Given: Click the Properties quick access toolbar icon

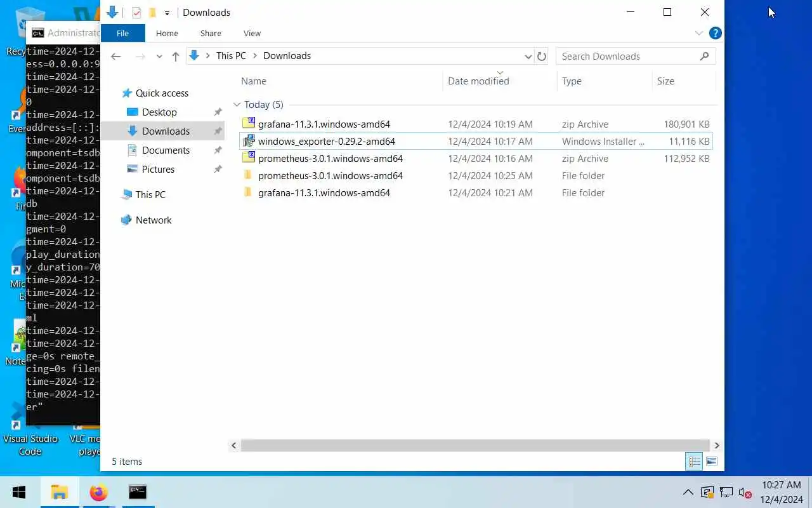Looking at the screenshot, I should 136,12.
